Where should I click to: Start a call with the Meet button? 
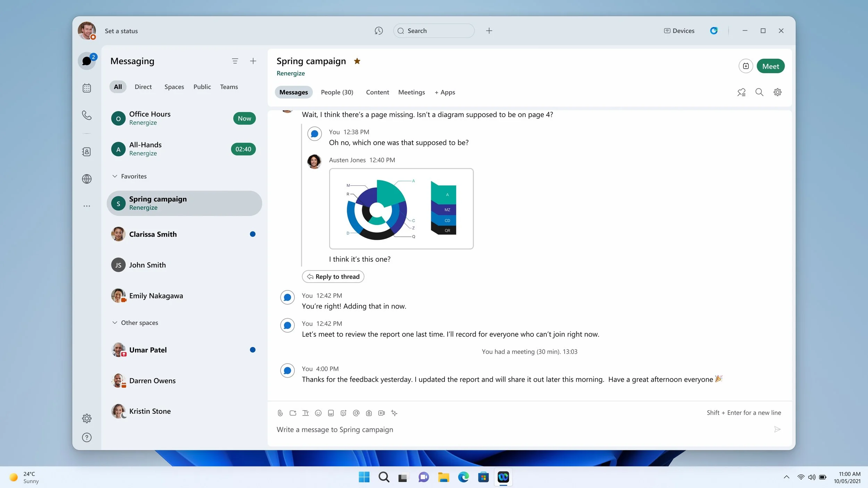click(770, 66)
